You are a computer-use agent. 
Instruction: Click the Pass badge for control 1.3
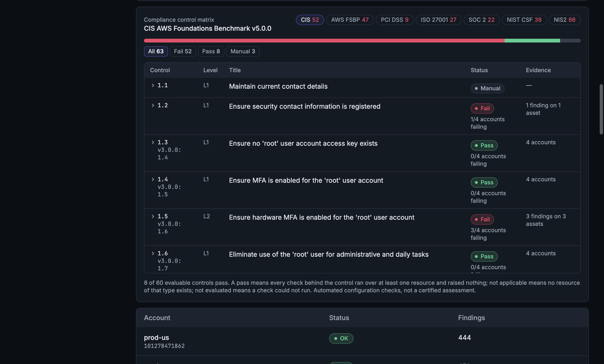pos(484,145)
